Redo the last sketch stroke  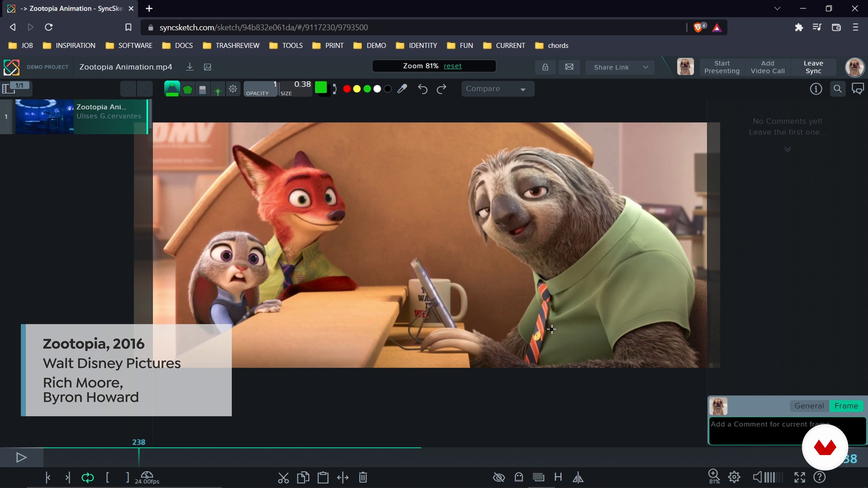coord(441,89)
